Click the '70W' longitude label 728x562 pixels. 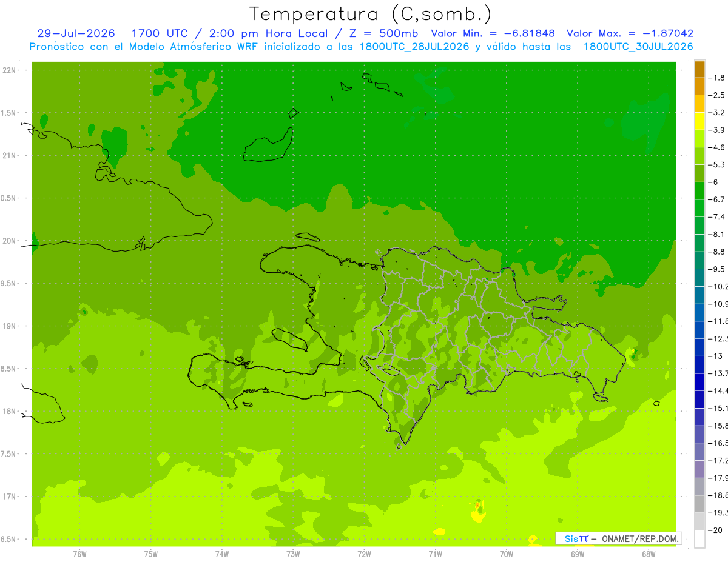pyautogui.click(x=507, y=554)
